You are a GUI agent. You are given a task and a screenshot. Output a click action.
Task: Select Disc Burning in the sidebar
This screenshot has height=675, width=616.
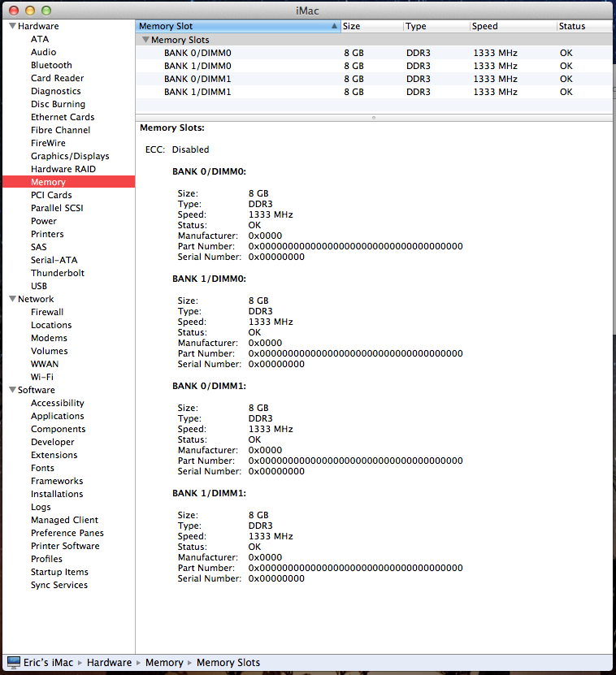[x=59, y=104]
